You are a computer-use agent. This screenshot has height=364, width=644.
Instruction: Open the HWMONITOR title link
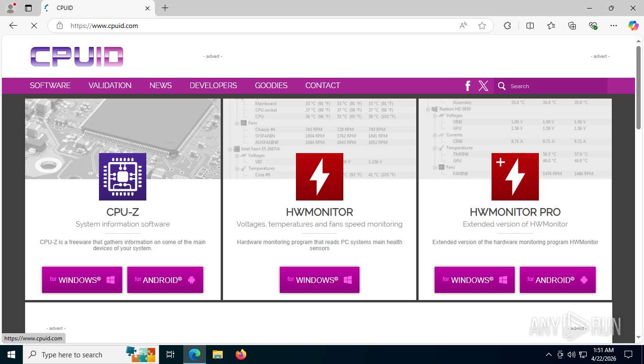320,212
